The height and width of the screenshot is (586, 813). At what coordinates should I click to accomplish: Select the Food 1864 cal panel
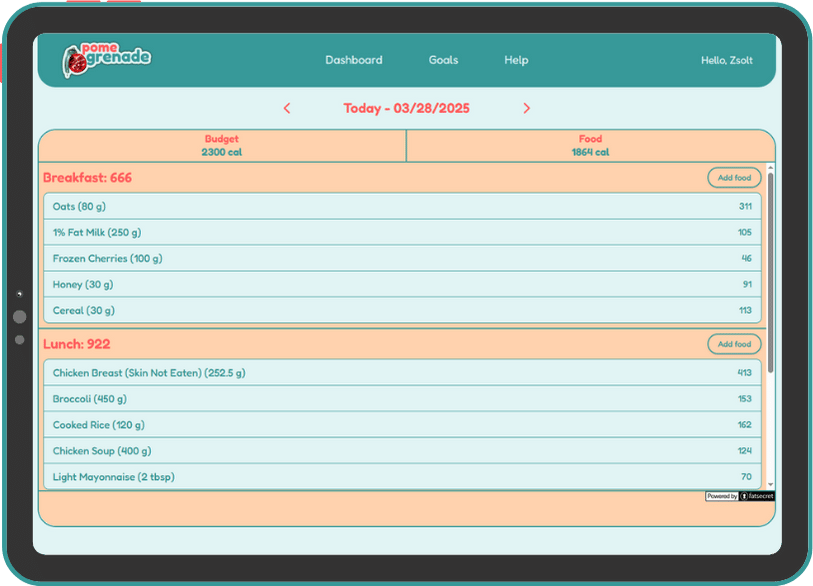tap(591, 146)
